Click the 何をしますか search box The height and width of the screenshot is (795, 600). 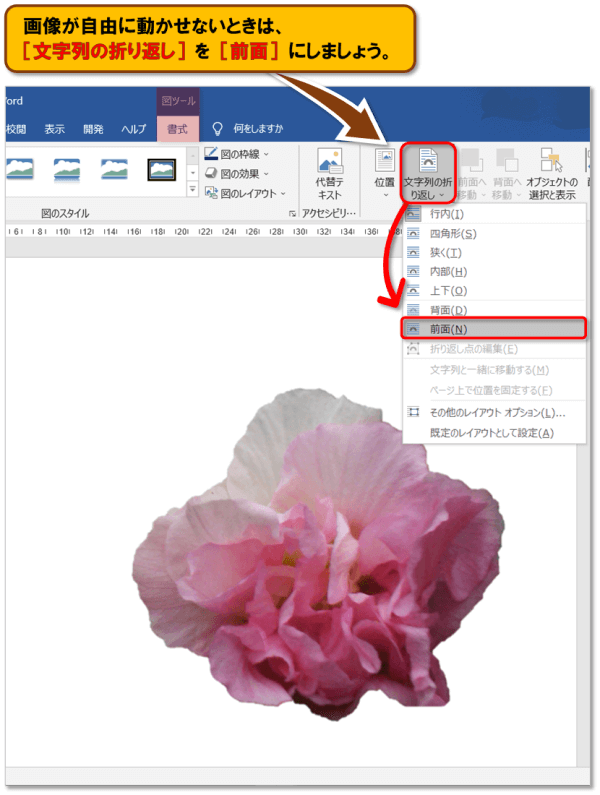[x=258, y=129]
